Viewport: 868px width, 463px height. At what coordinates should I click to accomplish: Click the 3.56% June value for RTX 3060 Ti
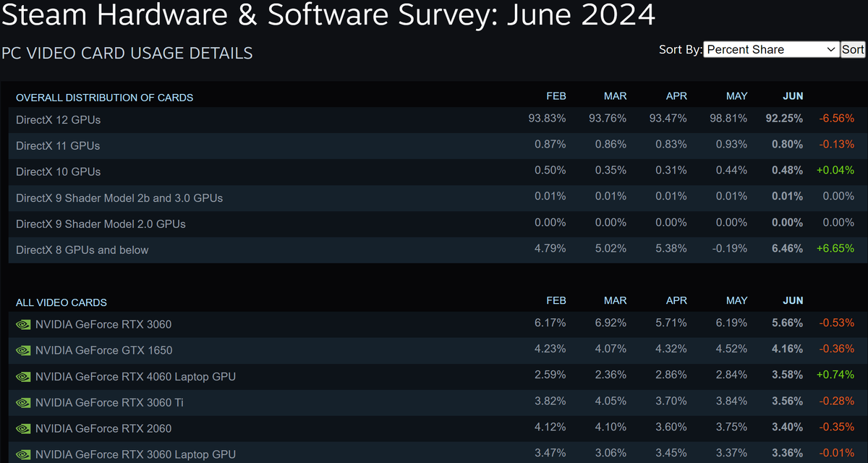pos(787,402)
